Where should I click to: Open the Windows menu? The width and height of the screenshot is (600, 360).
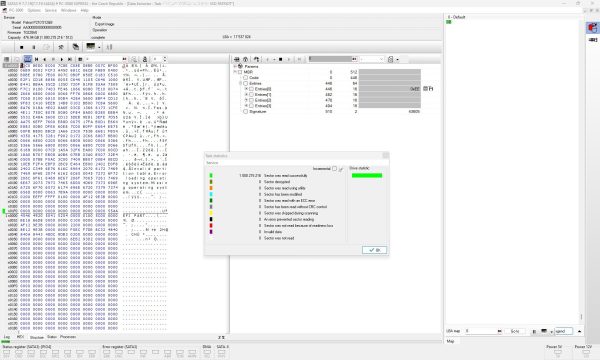(68, 10)
